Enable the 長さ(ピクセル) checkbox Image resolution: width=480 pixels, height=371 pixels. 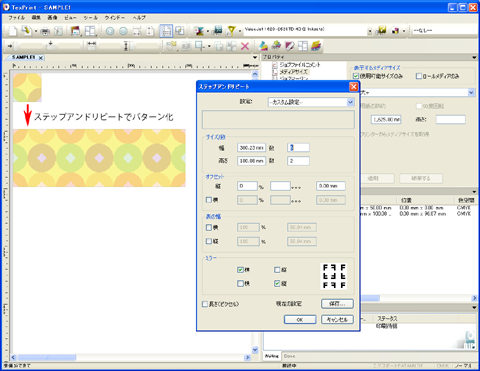[x=205, y=304]
